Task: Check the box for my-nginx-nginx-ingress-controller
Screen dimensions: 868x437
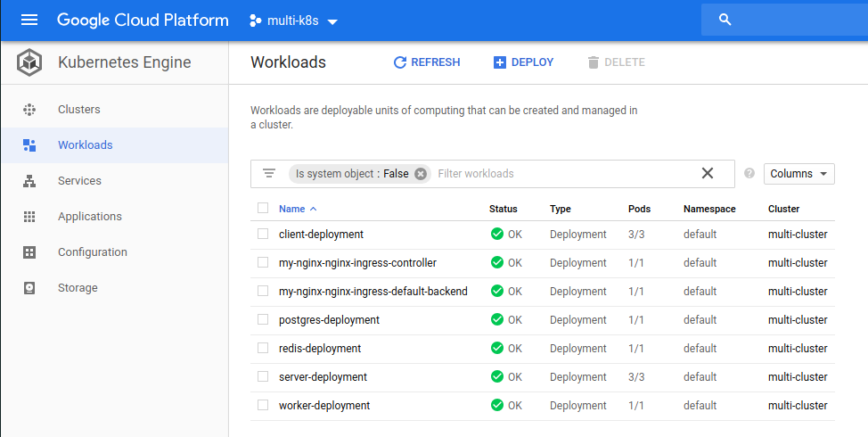Action: (263, 262)
